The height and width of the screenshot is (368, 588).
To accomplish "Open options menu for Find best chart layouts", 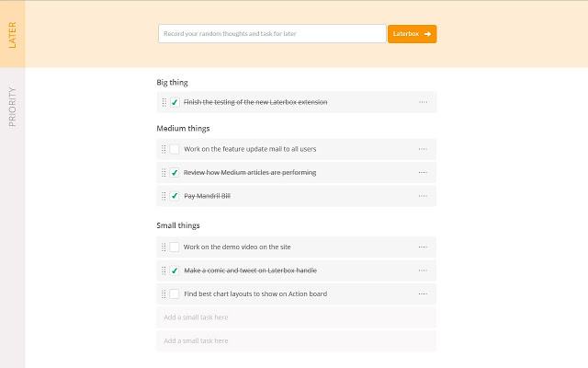I will click(423, 294).
